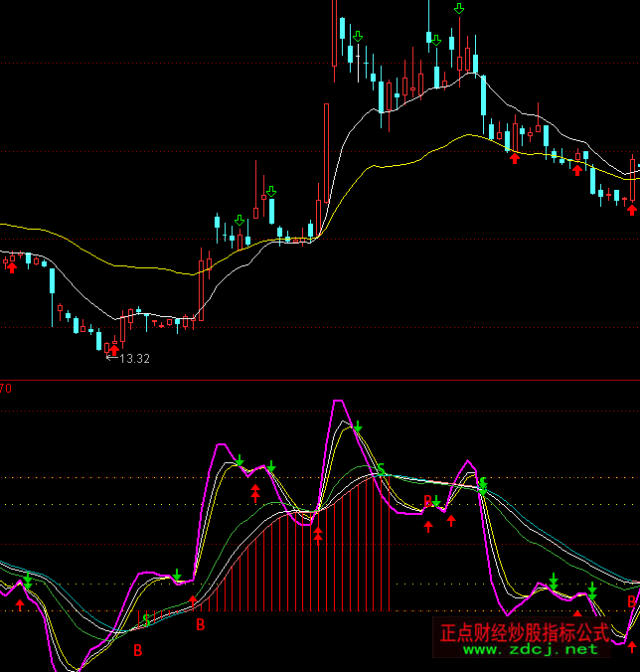Click red B marker directly right of green S
This screenshot has height=672, width=640.
tap(200, 624)
